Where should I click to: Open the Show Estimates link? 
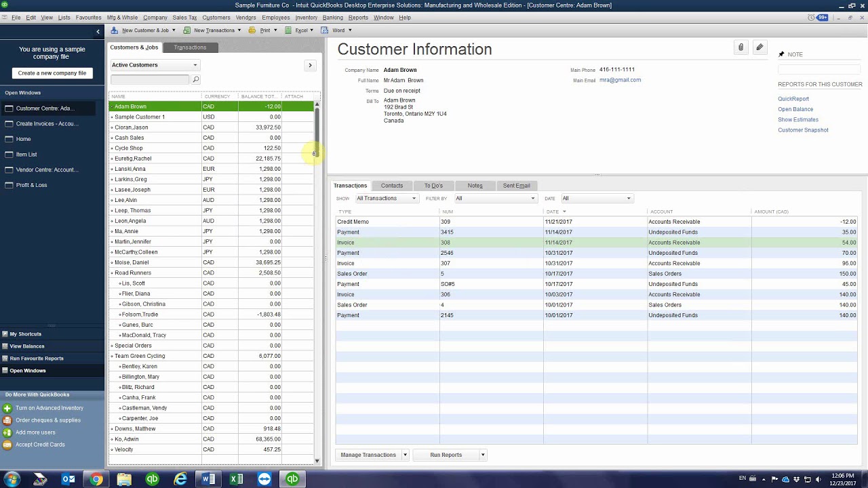coord(798,119)
